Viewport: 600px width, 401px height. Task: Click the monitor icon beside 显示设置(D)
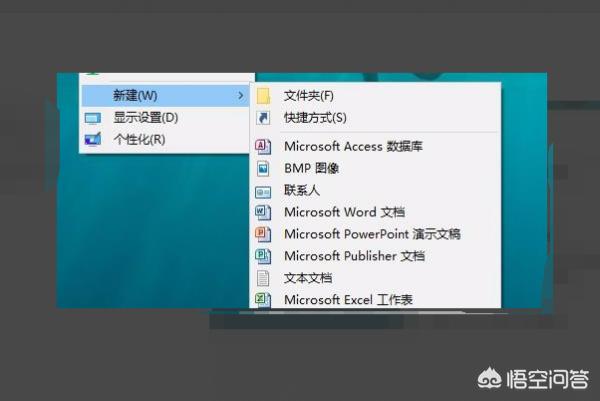click(x=93, y=118)
